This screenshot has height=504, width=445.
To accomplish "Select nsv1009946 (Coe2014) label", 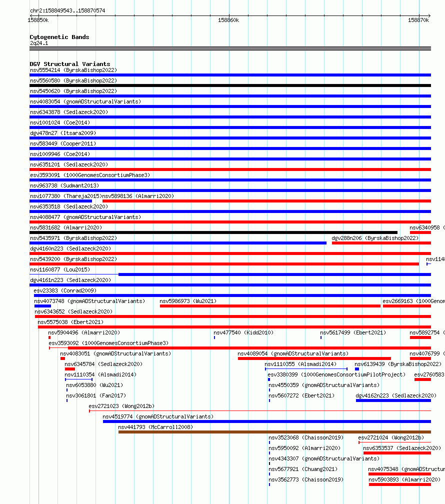I will 60,154.
